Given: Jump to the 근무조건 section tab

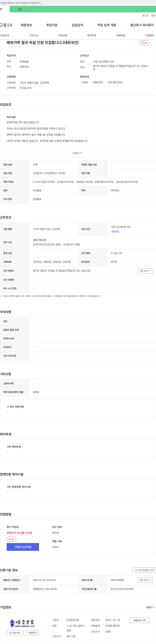Looking at the screenshot, I should point(34,36).
